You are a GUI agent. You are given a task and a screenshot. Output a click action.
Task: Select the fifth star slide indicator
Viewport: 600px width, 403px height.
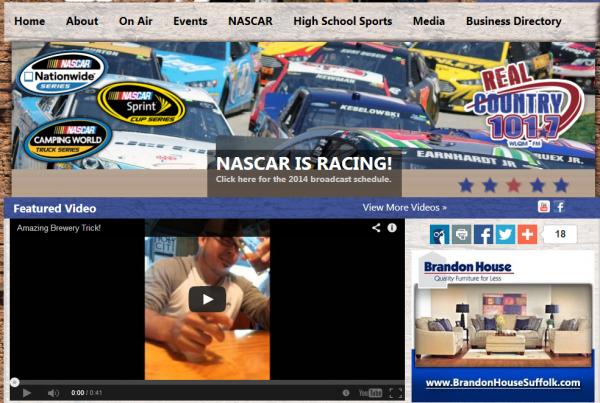(x=561, y=185)
